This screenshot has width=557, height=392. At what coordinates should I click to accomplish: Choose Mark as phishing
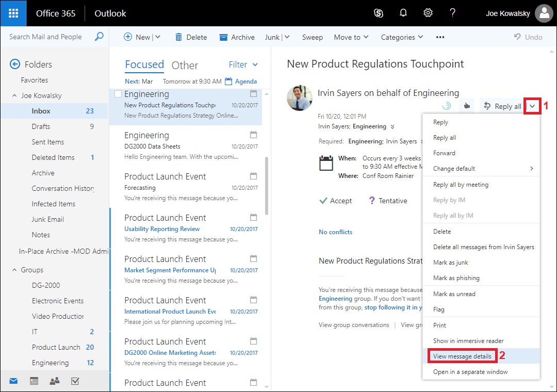(481, 278)
